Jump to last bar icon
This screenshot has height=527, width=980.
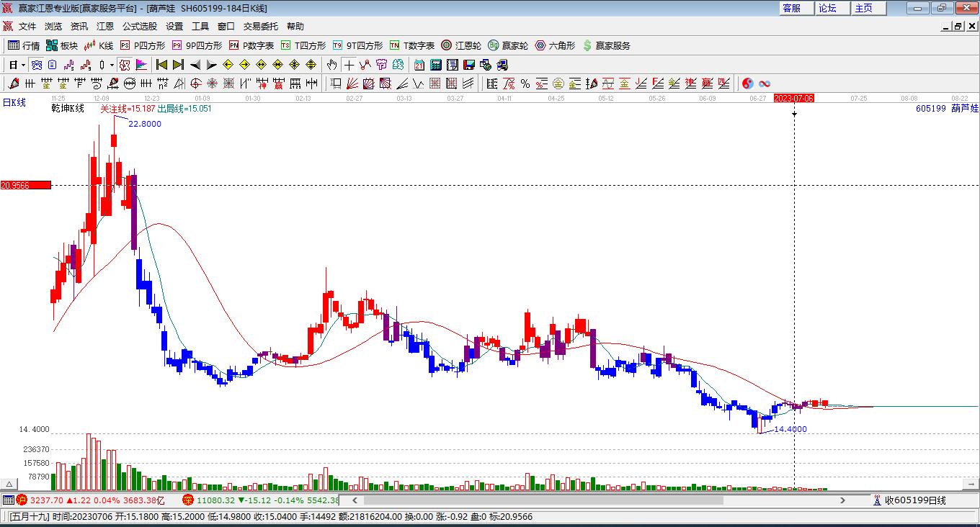point(178,65)
